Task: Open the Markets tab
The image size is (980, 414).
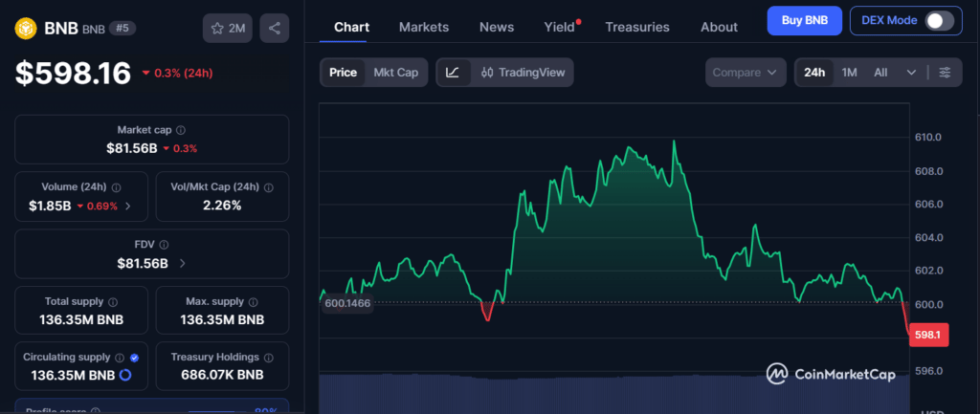Action: coord(423,27)
